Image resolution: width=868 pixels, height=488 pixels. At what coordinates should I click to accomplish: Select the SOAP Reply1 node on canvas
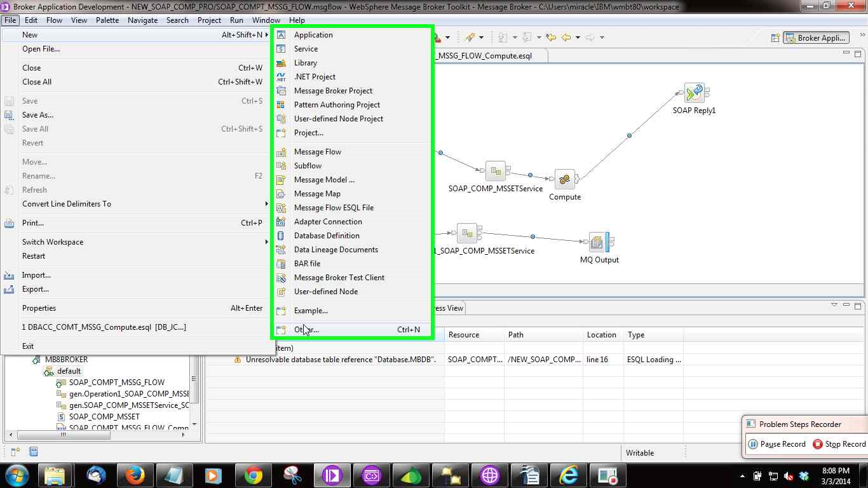tap(694, 93)
